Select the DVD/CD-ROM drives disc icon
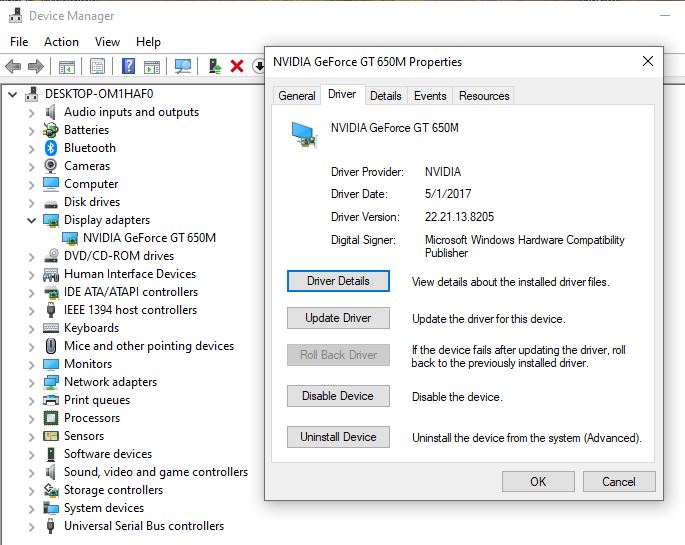This screenshot has height=545, width=685. 51,255
